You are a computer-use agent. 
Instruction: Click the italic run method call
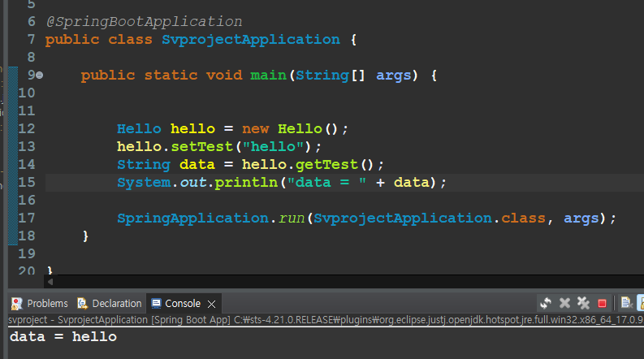pos(292,218)
